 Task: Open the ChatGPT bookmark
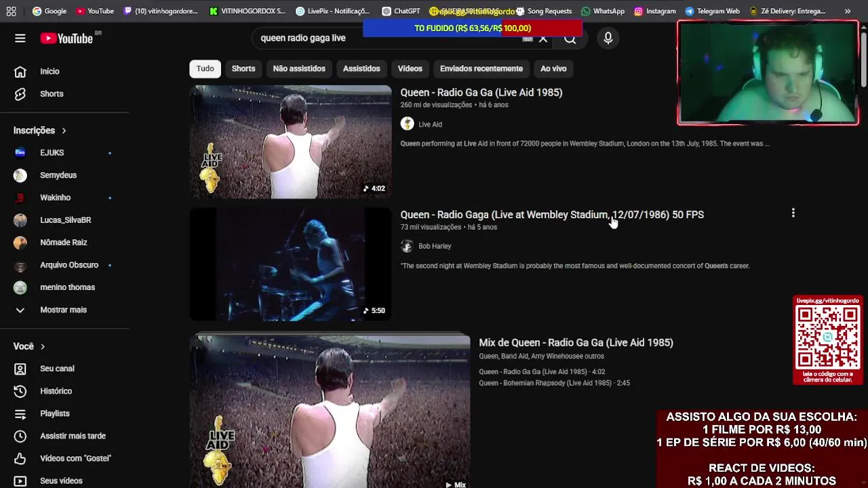coord(401,11)
